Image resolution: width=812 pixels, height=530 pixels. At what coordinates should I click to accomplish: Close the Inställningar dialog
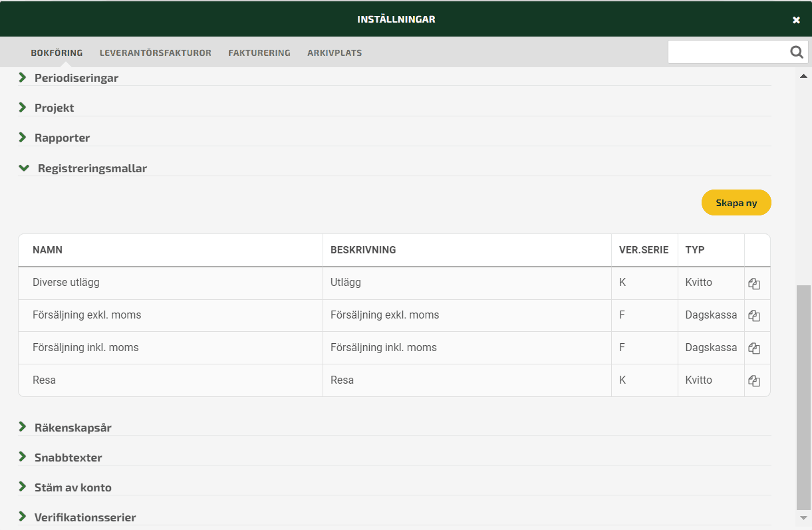coord(796,20)
